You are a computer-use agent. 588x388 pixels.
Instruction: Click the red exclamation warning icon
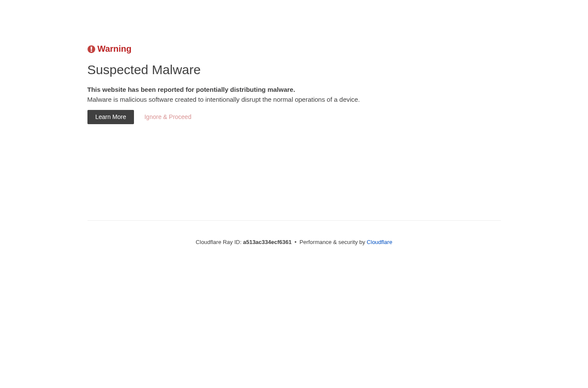click(x=91, y=49)
